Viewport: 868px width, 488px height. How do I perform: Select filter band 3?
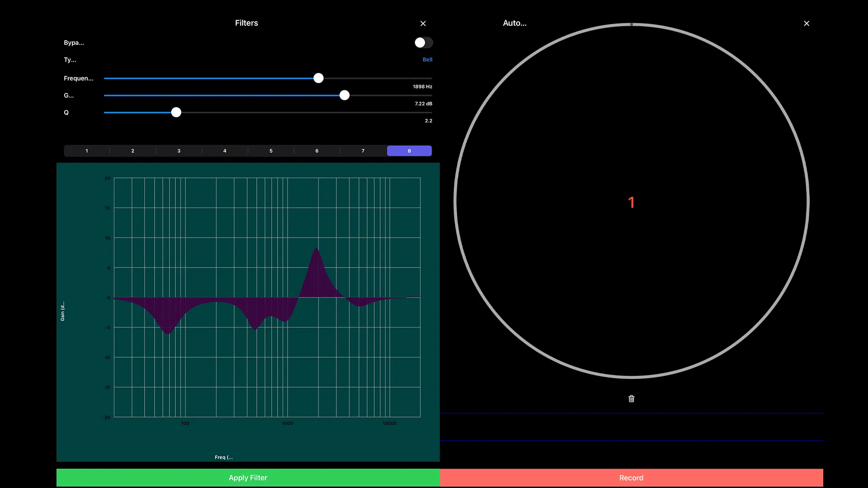(179, 151)
